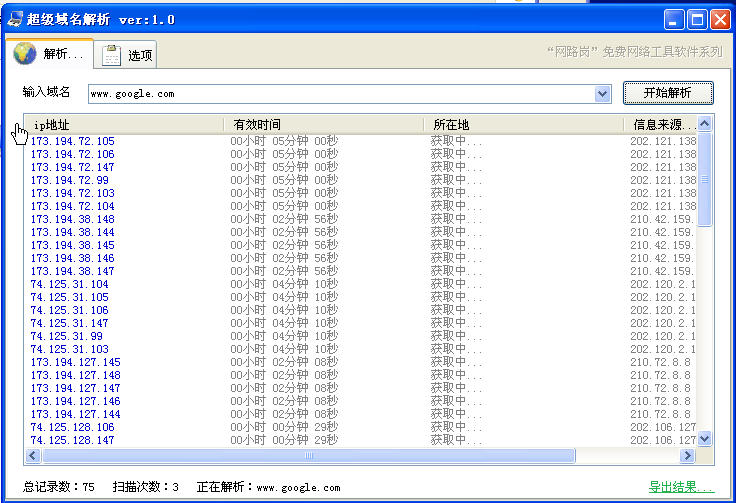Click the 信息来源 column header

(660, 124)
